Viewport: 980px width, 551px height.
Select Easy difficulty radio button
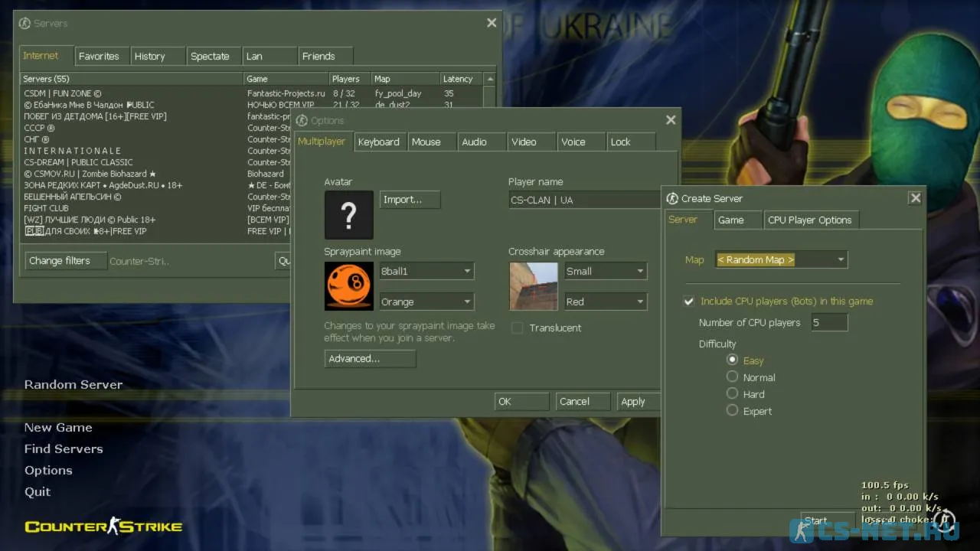pyautogui.click(x=733, y=360)
